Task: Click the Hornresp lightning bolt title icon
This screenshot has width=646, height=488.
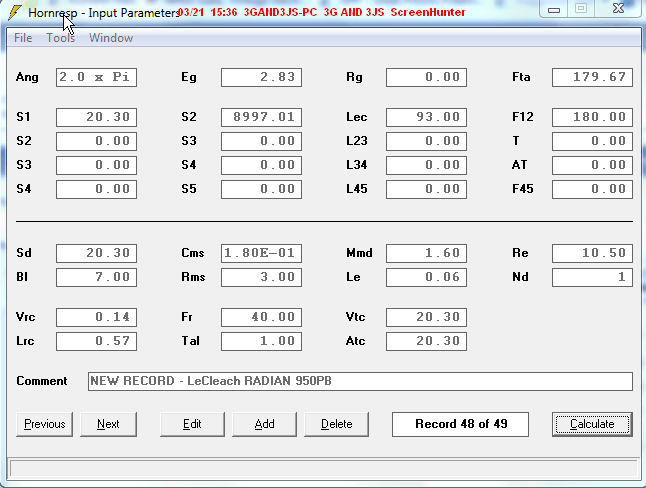Action: tap(15, 12)
